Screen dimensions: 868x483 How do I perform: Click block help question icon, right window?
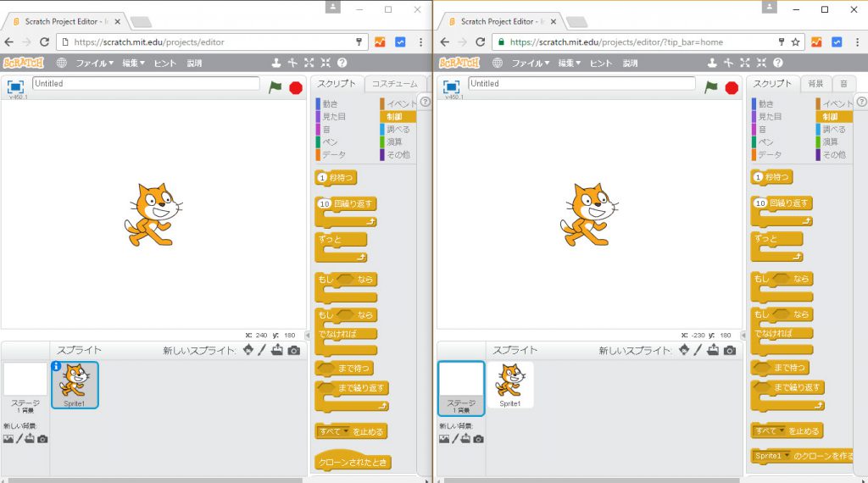[778, 63]
